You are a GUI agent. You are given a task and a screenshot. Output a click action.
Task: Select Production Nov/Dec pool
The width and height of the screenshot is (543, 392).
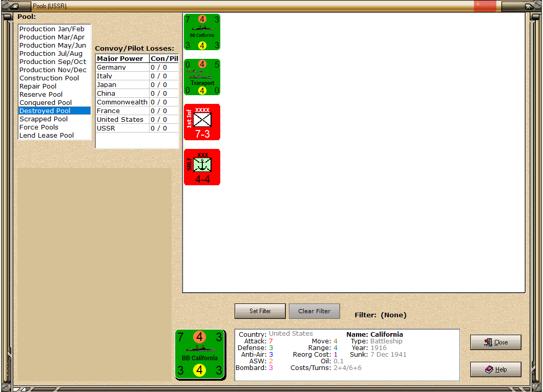tap(54, 70)
